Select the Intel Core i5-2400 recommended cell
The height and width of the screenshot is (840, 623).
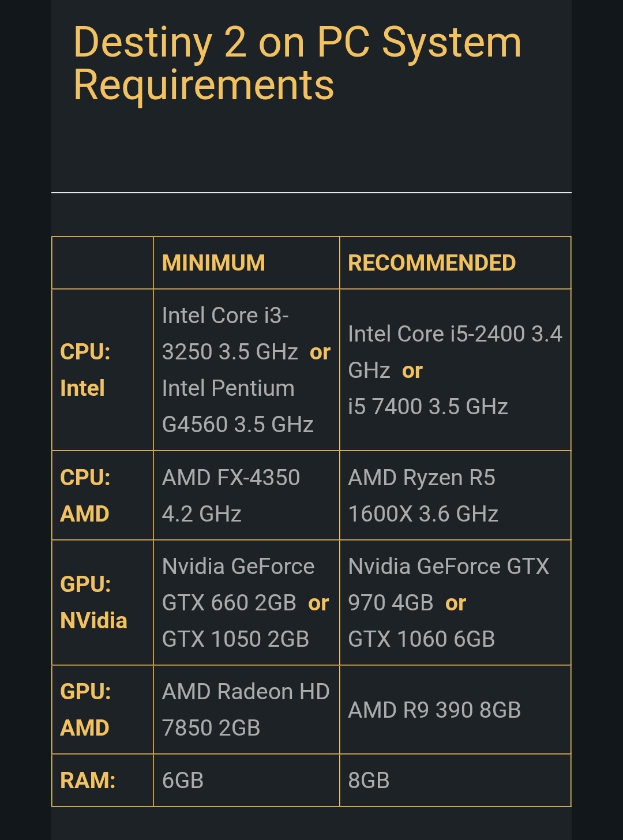click(x=455, y=370)
